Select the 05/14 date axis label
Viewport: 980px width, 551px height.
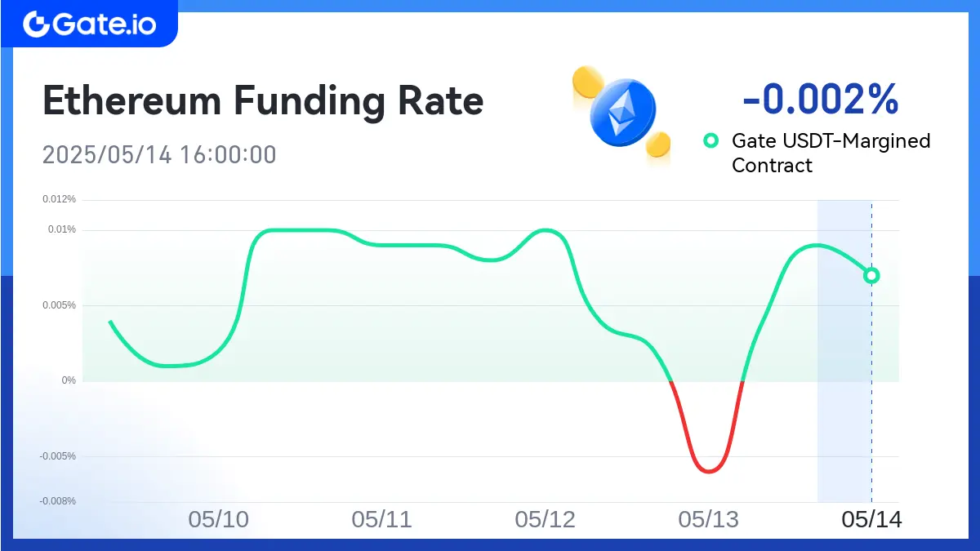(871, 518)
